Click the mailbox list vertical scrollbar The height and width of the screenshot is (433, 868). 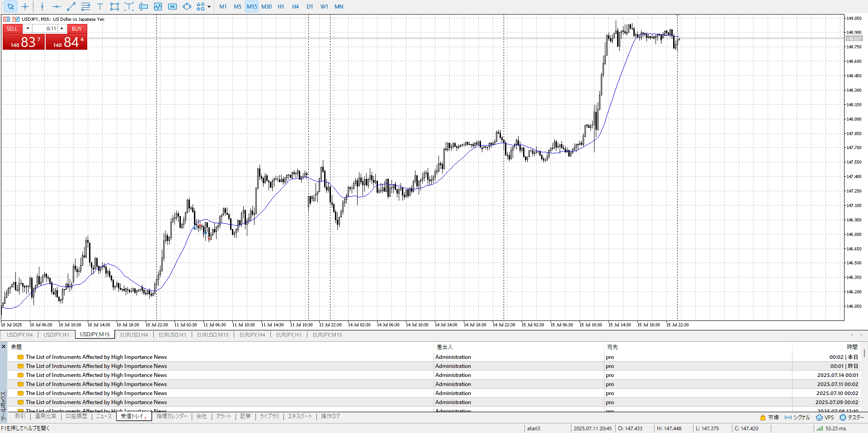[864, 353]
